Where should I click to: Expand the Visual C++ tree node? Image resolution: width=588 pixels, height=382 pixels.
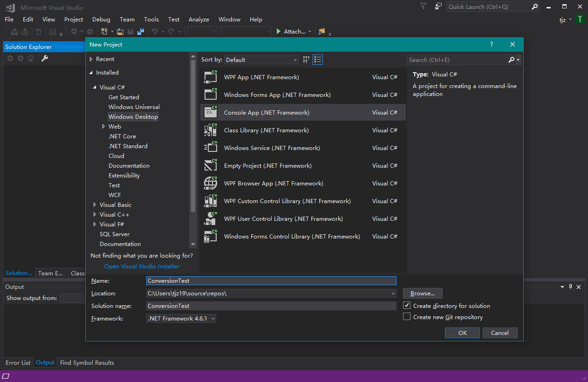coord(95,215)
